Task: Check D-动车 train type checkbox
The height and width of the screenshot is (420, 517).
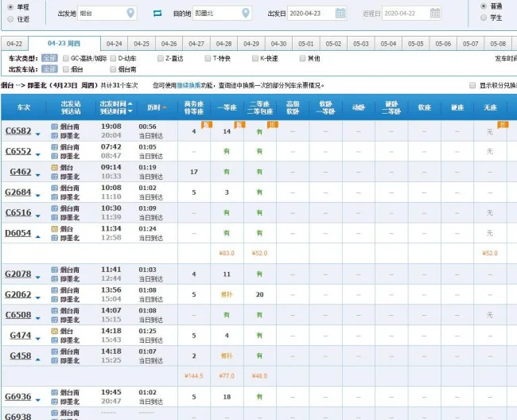Action: tap(113, 58)
